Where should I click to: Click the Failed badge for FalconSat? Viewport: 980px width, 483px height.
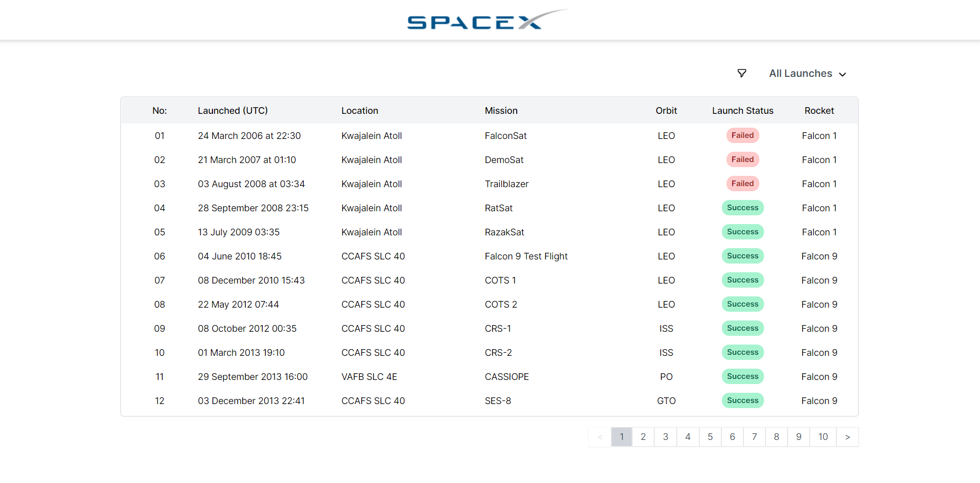click(x=742, y=135)
